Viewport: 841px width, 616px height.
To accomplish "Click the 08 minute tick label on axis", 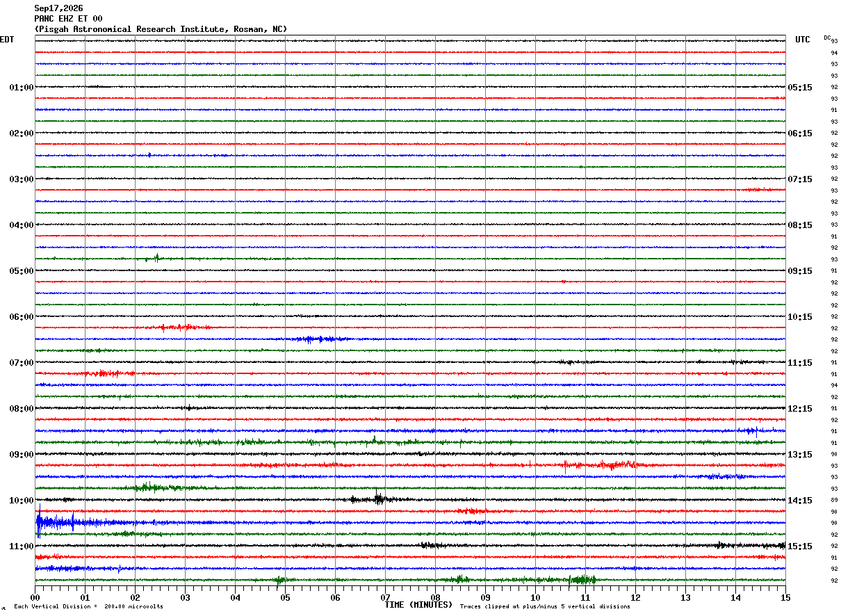I will pos(435,597).
